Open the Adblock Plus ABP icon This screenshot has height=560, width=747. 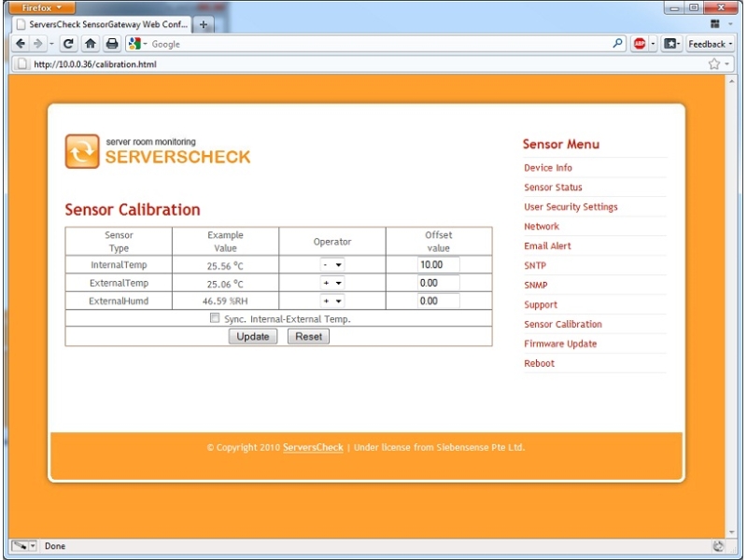[x=640, y=44]
